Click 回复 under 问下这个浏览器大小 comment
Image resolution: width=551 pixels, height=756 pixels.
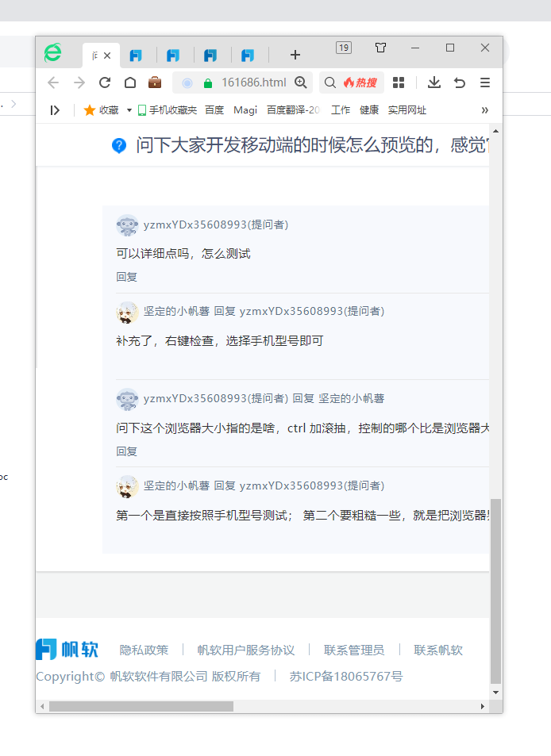point(126,451)
